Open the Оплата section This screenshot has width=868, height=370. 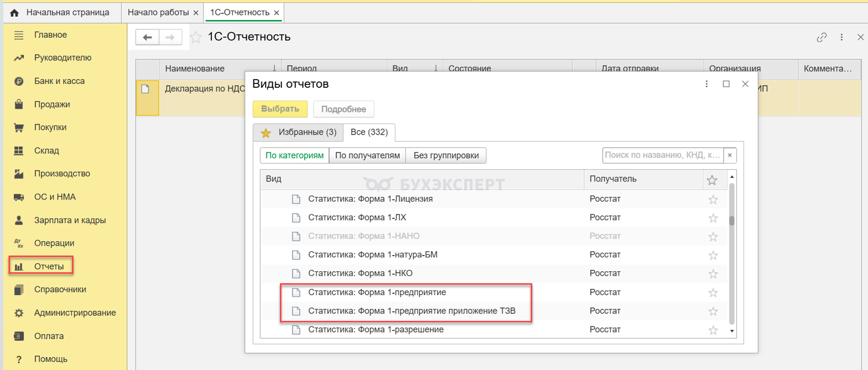click(48, 336)
